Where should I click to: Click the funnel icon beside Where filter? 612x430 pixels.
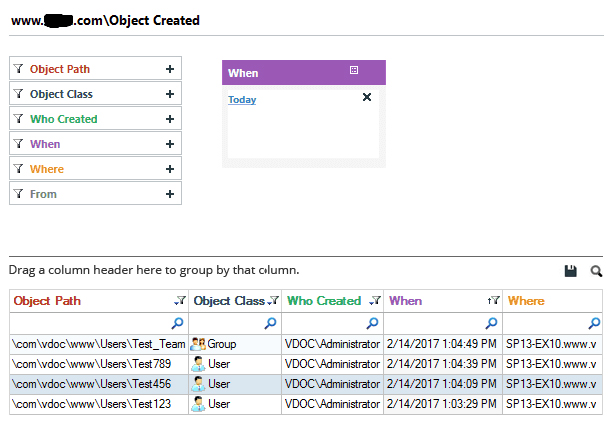pos(18,169)
